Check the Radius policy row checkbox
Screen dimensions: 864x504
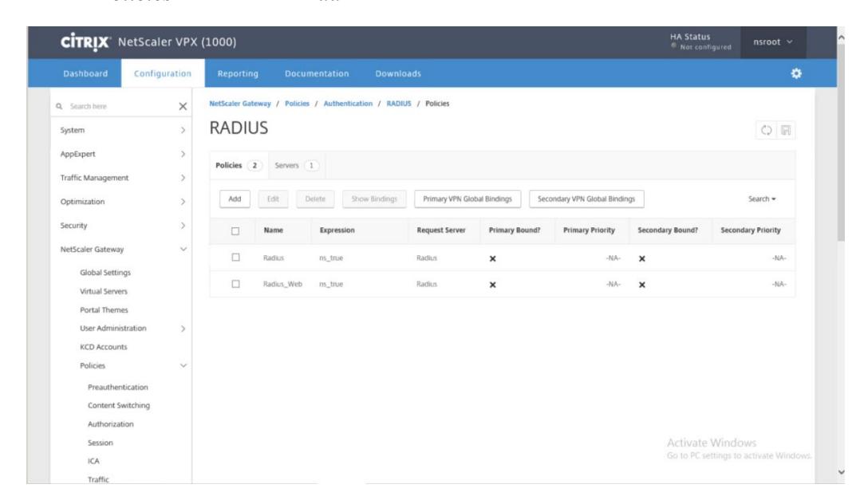point(235,258)
